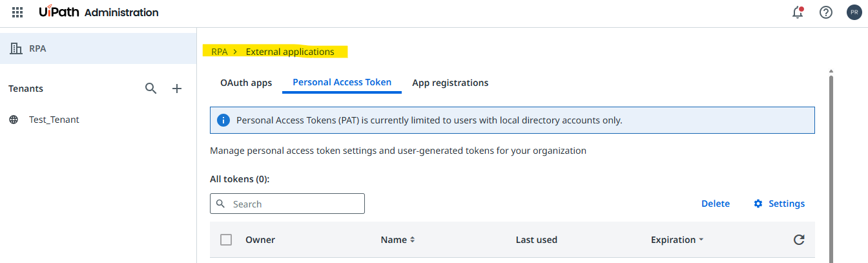Image resolution: width=868 pixels, height=263 pixels.
Task: Add a new tenant with plus icon
Action: [x=177, y=89]
